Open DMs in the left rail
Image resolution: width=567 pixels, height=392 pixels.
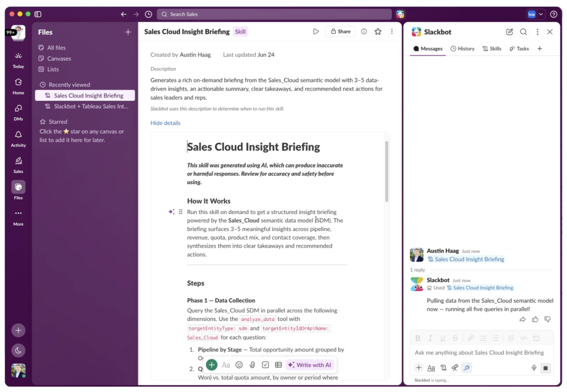(x=18, y=112)
